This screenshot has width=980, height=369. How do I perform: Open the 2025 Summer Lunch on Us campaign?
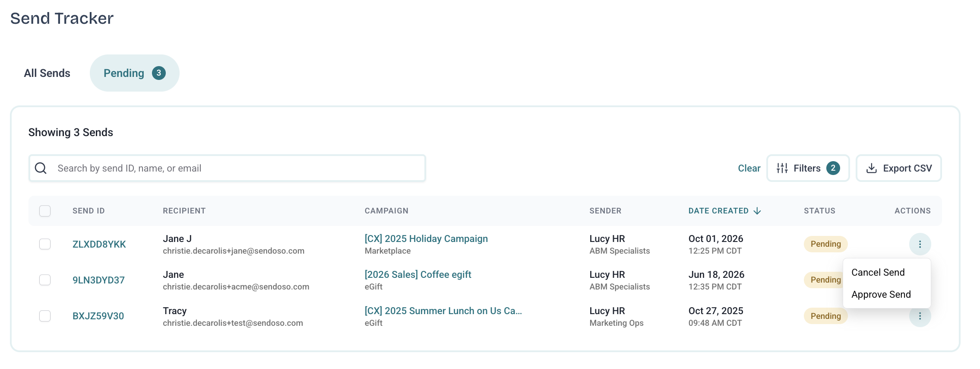click(443, 311)
